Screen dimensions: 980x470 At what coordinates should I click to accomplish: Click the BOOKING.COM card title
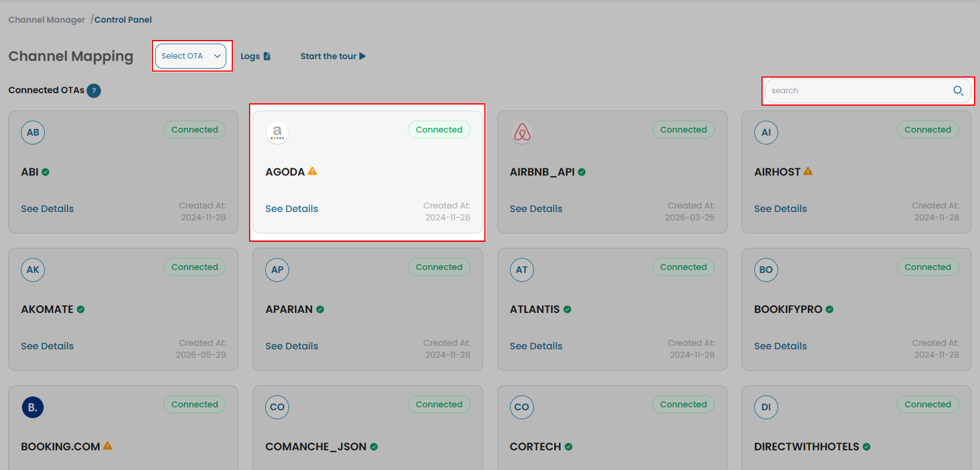click(x=60, y=447)
